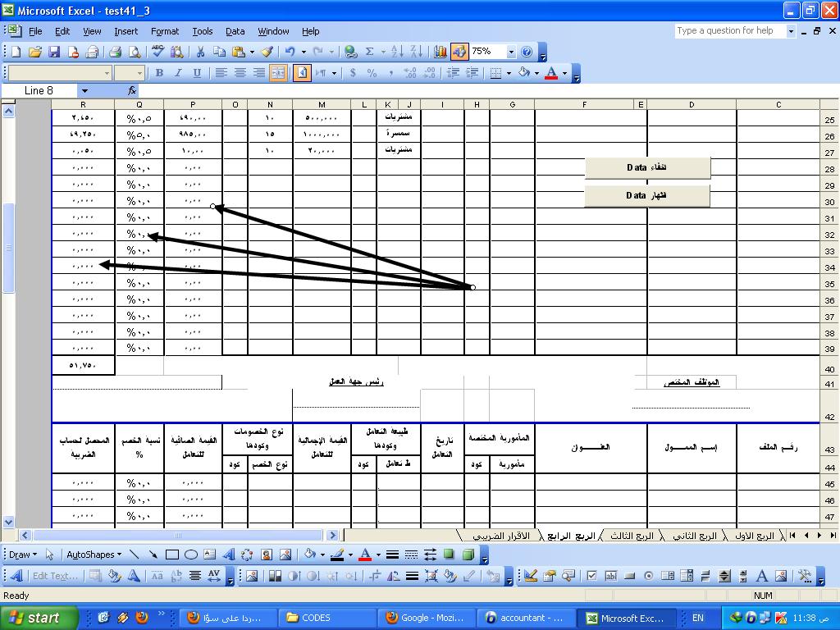Undo the last action
The height and width of the screenshot is (630, 840).
pos(290,52)
